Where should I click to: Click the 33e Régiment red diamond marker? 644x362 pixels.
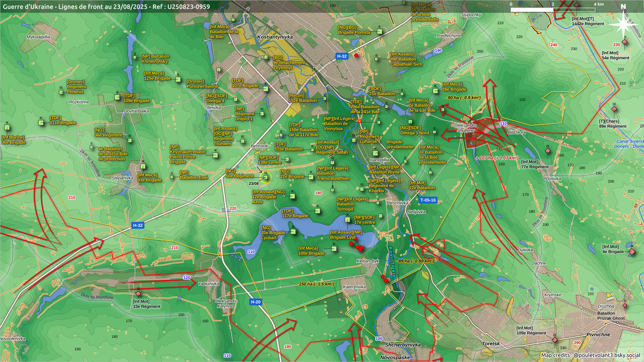pyautogui.click(x=138, y=294)
